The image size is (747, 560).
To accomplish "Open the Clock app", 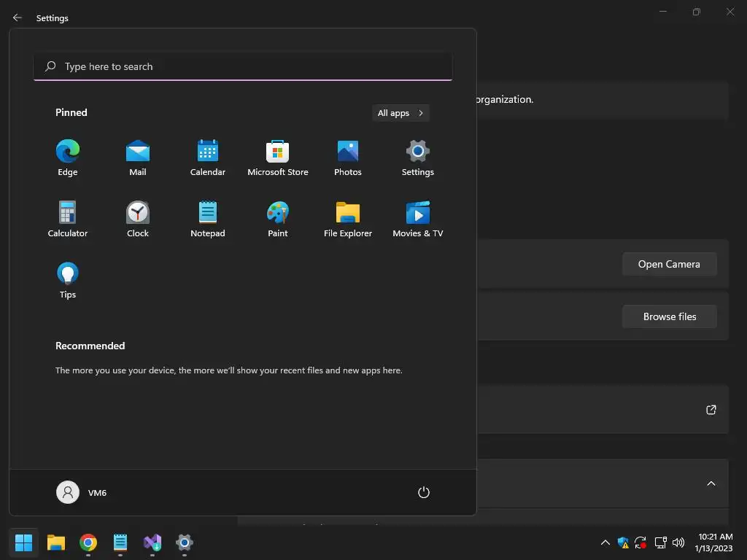I will point(138,219).
